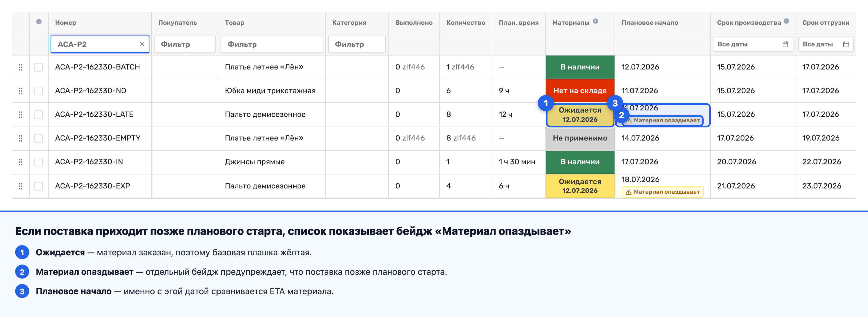Select checkbox for ACA-P2-162330-BATCH
868x318 pixels.
point(38,67)
